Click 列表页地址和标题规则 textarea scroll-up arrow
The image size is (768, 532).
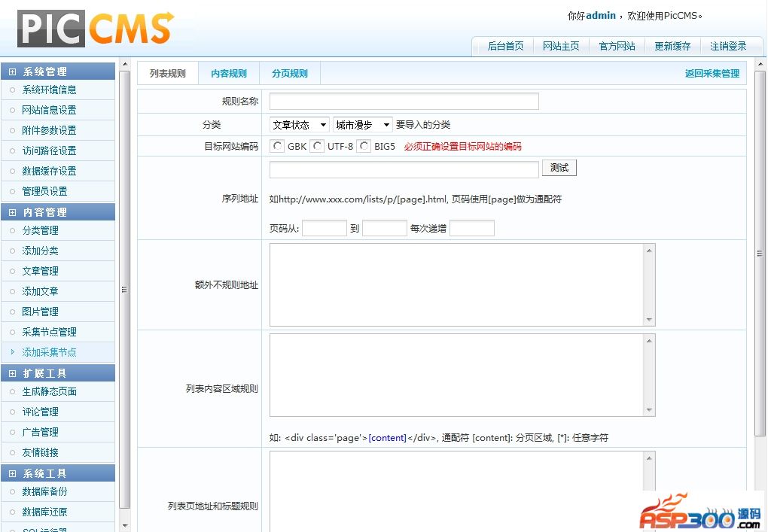[x=650, y=458]
